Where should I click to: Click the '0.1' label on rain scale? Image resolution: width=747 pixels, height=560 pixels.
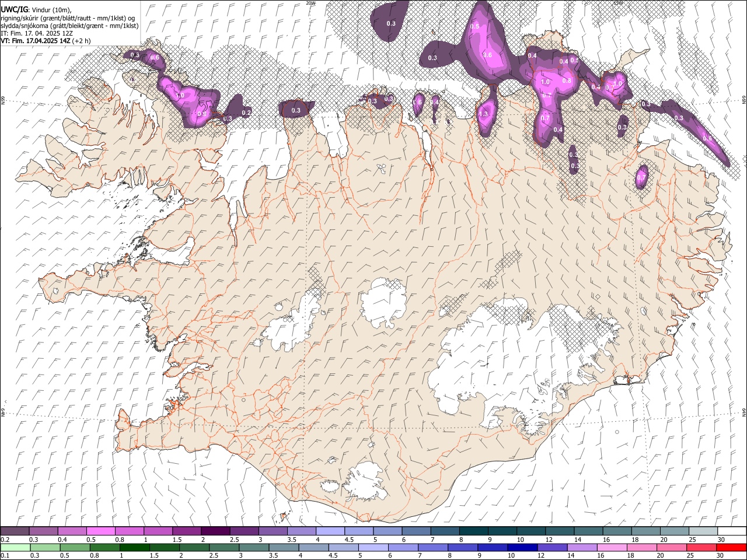[5, 555]
